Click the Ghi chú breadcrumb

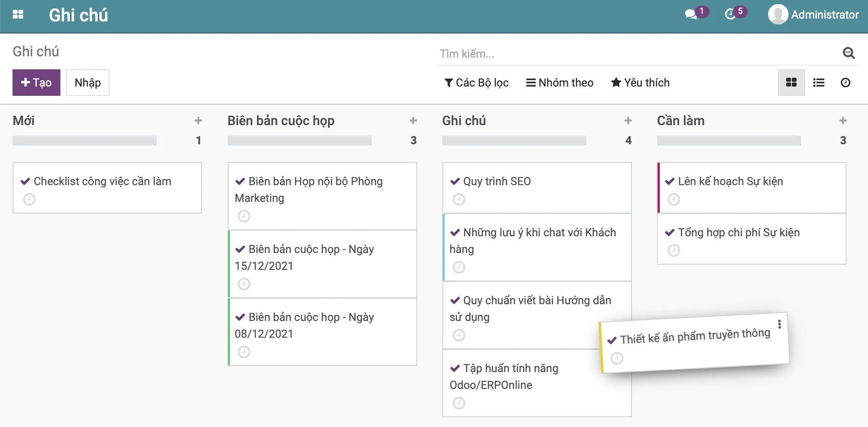click(36, 51)
